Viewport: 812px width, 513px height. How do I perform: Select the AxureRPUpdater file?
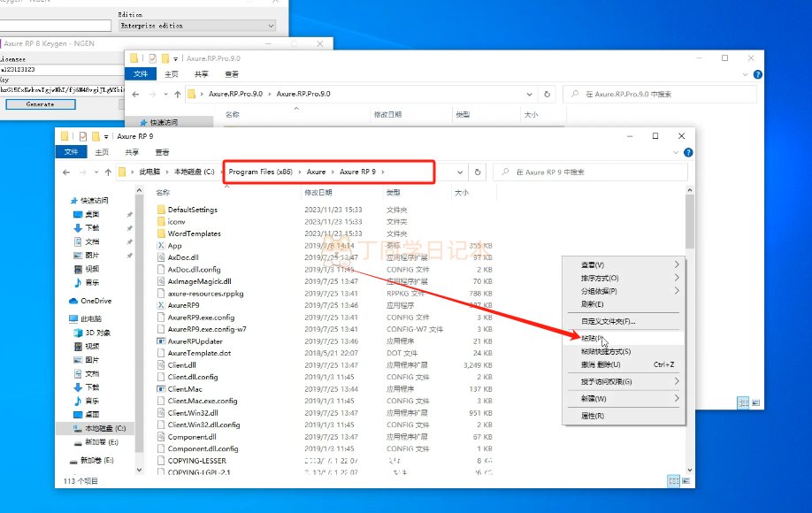click(195, 341)
